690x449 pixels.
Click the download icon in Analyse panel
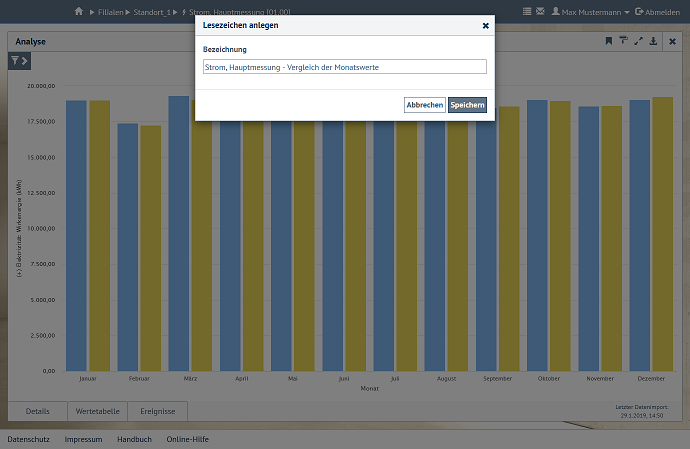pyautogui.click(x=653, y=41)
